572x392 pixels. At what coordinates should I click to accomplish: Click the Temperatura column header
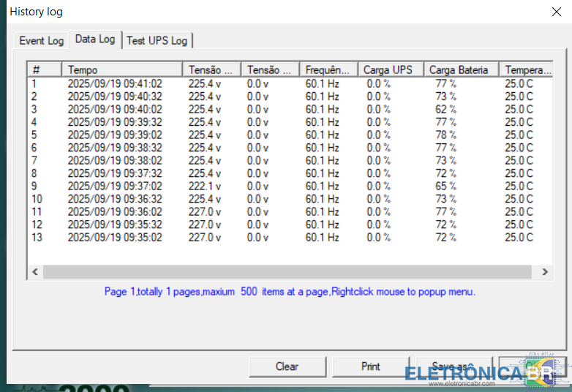[527, 69]
